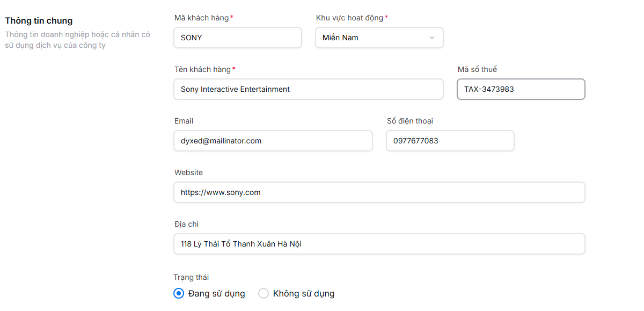Select the Email input with dyxed@mailinator.com
Viewport: 644px width, 311px height.
pos(273,141)
